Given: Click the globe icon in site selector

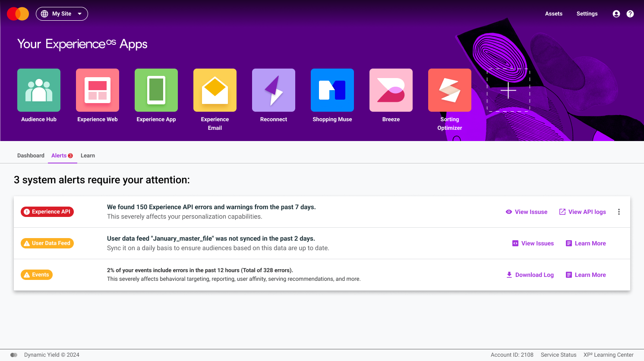Looking at the screenshot, I should pos(44,14).
